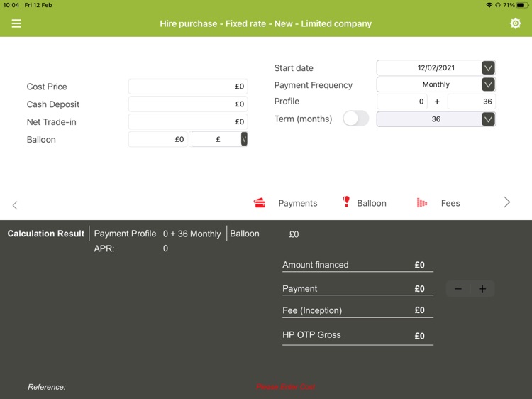Tap the Reference label

click(47, 387)
